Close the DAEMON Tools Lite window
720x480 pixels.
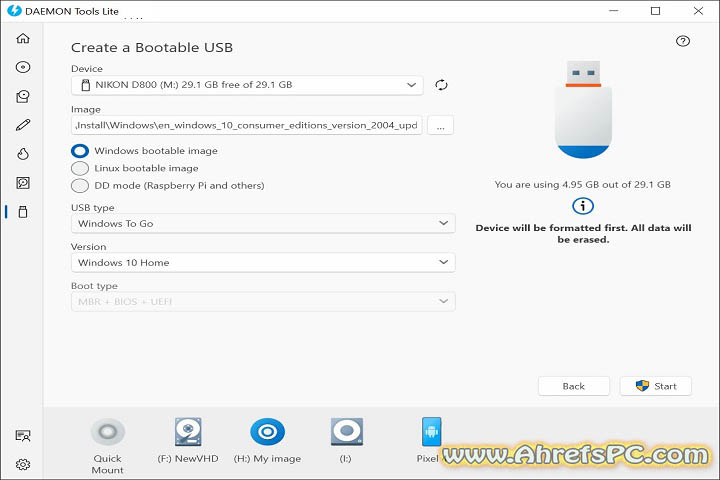(698, 11)
